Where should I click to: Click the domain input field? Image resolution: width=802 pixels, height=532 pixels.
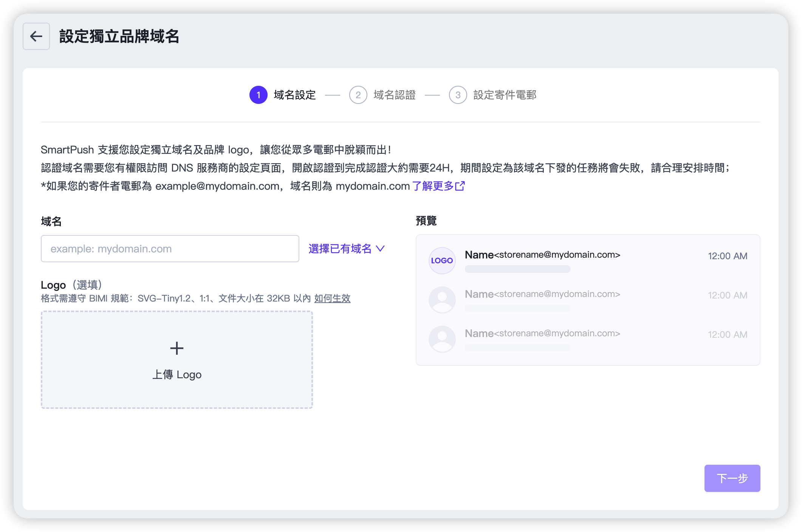point(169,249)
